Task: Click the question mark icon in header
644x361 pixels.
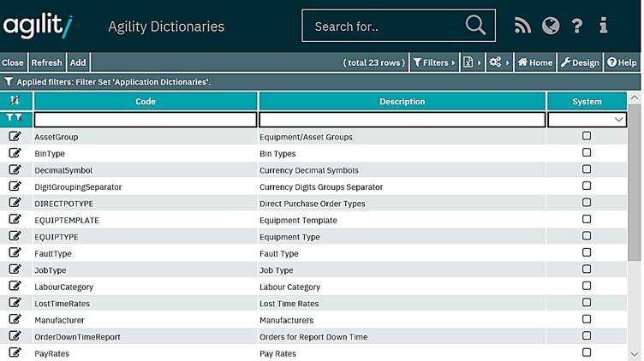Action: (577, 26)
